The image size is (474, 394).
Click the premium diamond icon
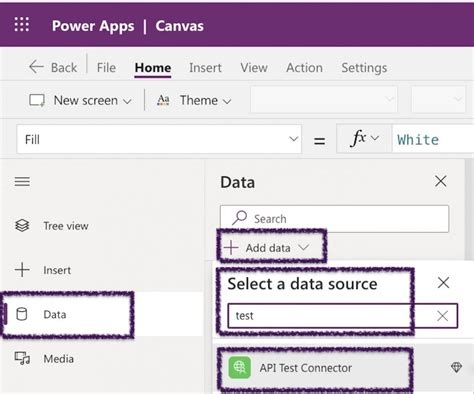point(456,367)
